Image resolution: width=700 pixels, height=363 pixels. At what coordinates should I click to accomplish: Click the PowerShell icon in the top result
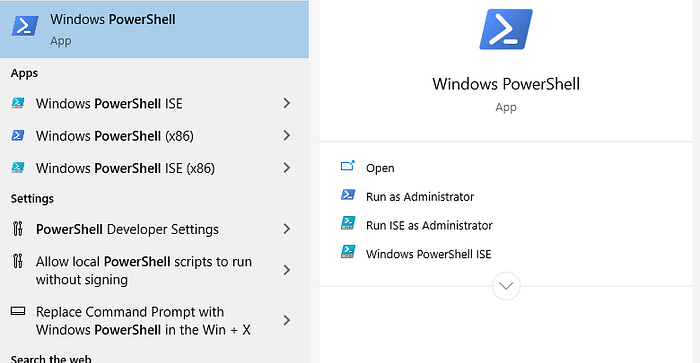tap(25, 26)
